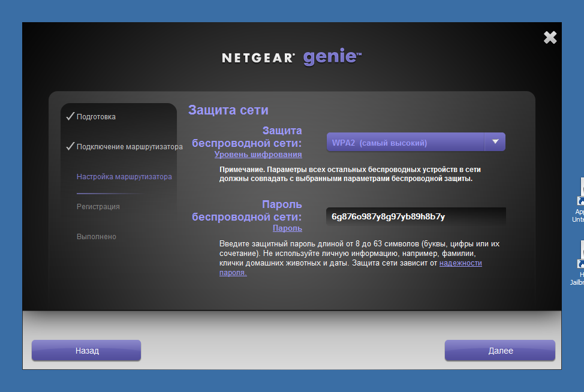Close the NETGEAR genie window with X
584x392 pixels.
(550, 38)
